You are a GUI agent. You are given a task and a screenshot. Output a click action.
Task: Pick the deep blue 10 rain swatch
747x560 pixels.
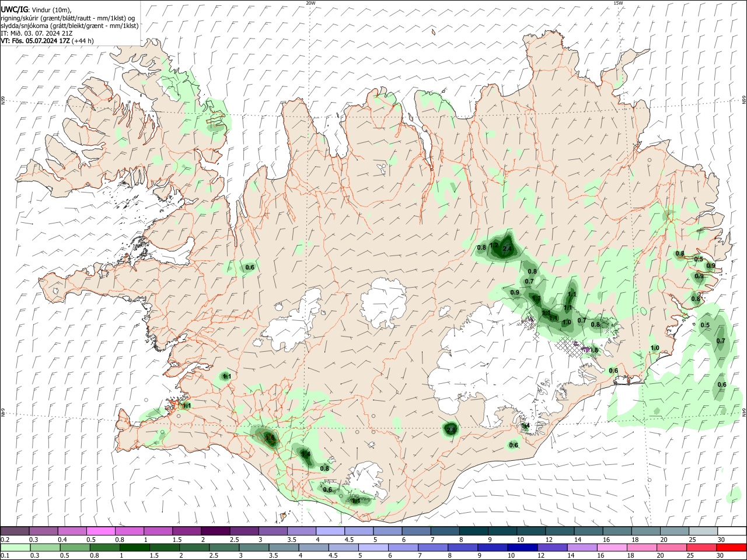click(522, 547)
